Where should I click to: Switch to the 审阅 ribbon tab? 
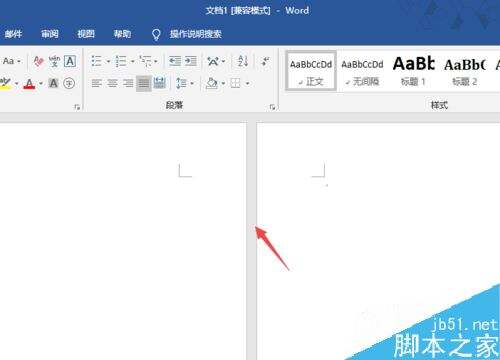[50, 34]
